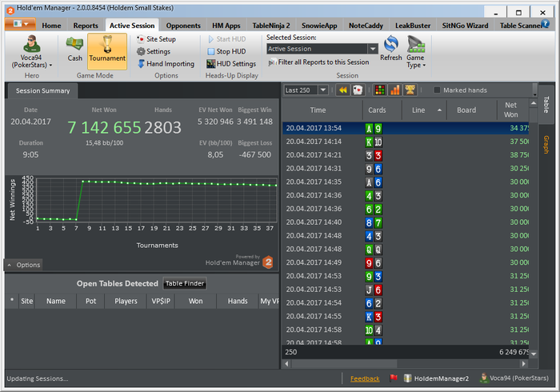Open the Game Type dropdown

click(416, 52)
